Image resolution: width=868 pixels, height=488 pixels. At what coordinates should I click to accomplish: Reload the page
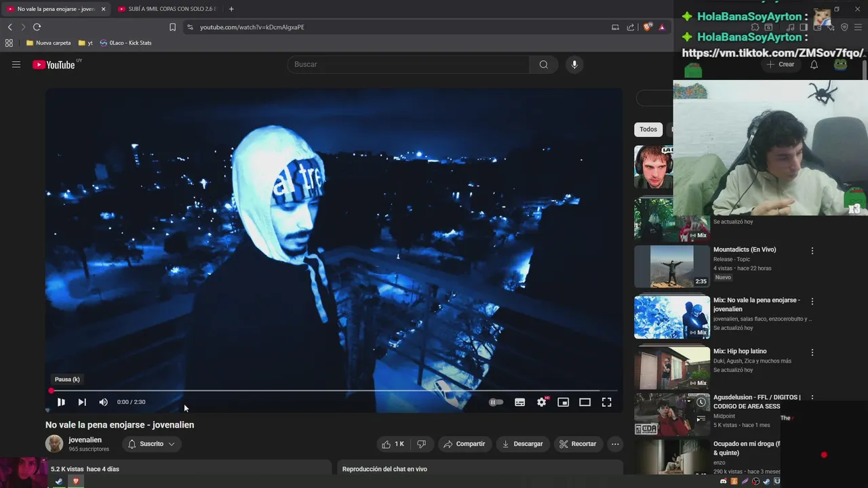(x=37, y=27)
